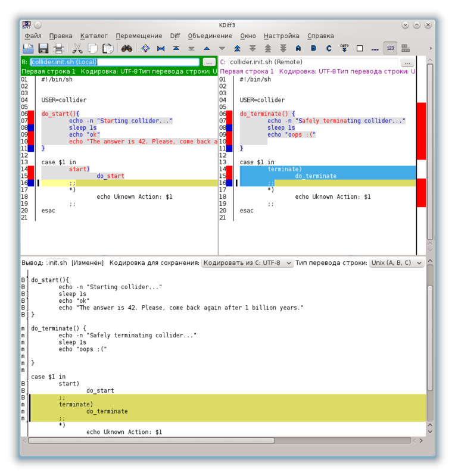Go to previous conflict double up arrow

point(238,48)
